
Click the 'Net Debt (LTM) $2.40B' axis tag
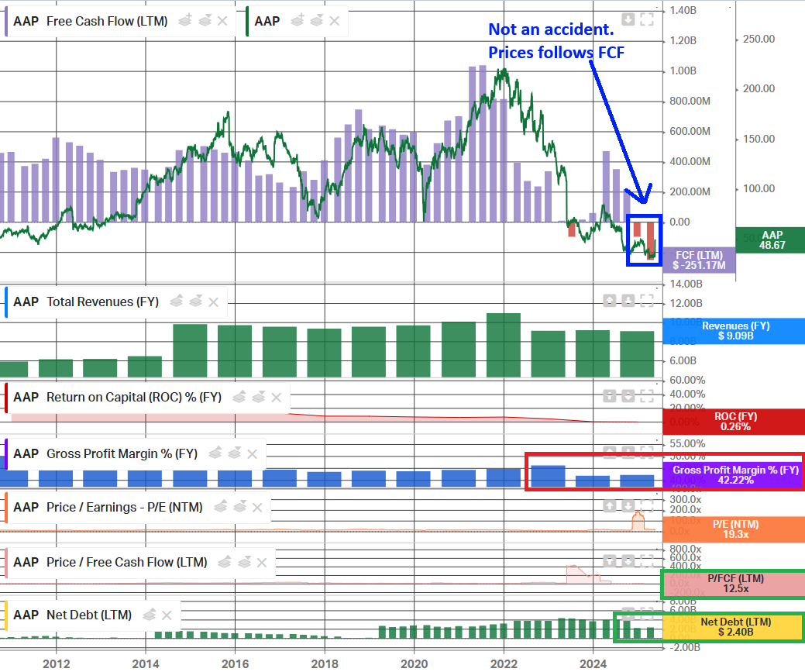[734, 627]
